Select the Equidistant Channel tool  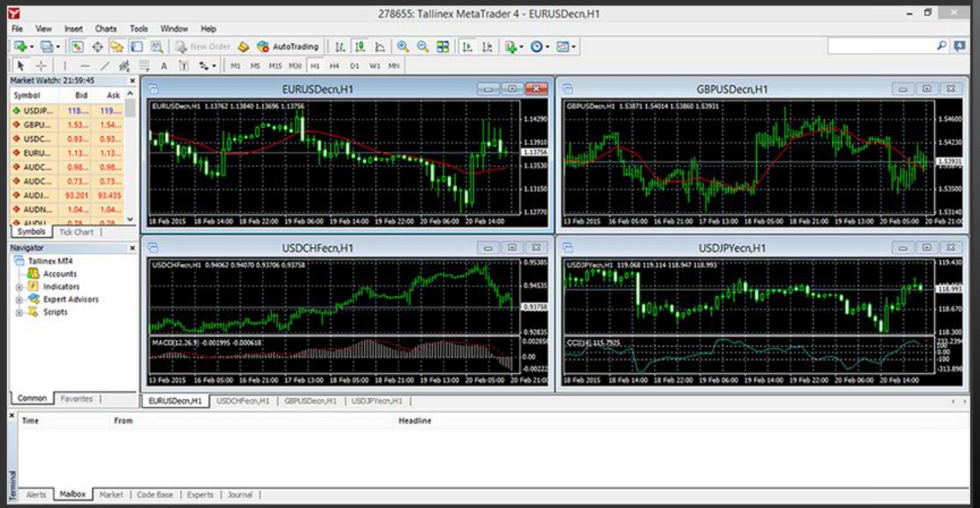[x=124, y=65]
